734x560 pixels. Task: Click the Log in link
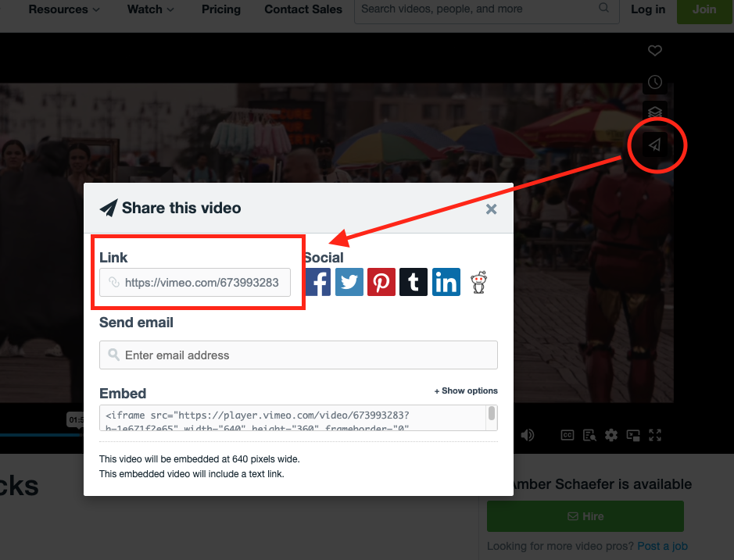tap(648, 9)
